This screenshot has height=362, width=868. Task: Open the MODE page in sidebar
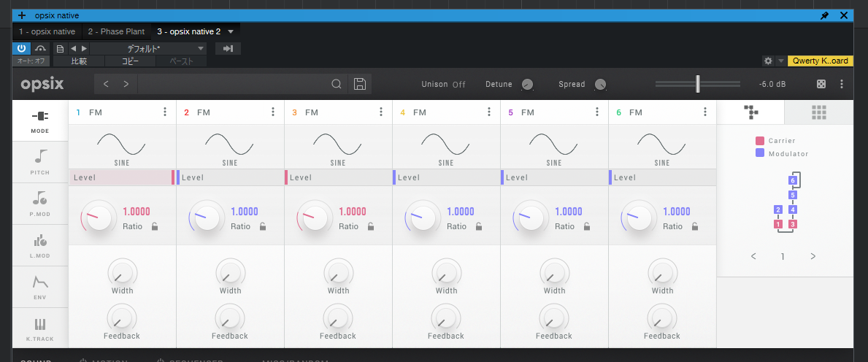39,120
